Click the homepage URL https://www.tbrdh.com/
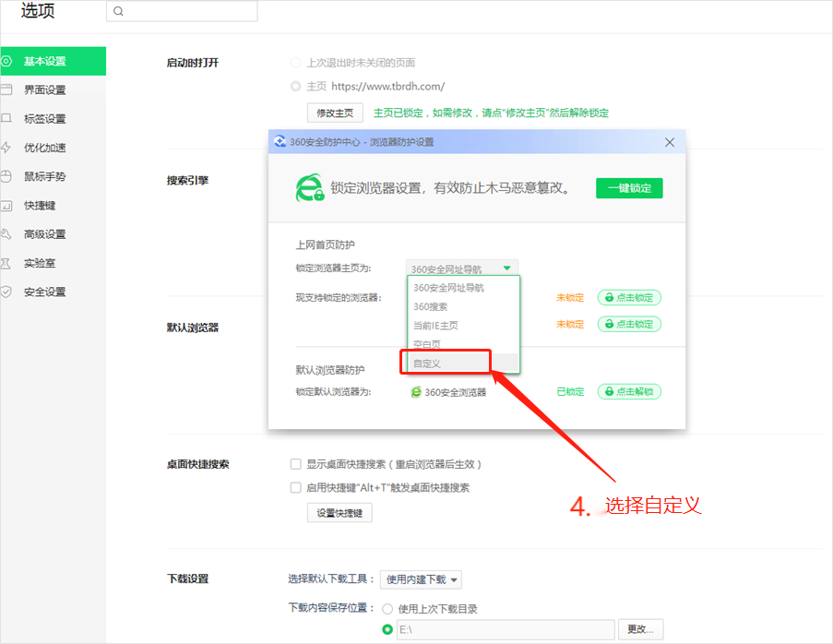This screenshot has width=833, height=644. (387, 86)
